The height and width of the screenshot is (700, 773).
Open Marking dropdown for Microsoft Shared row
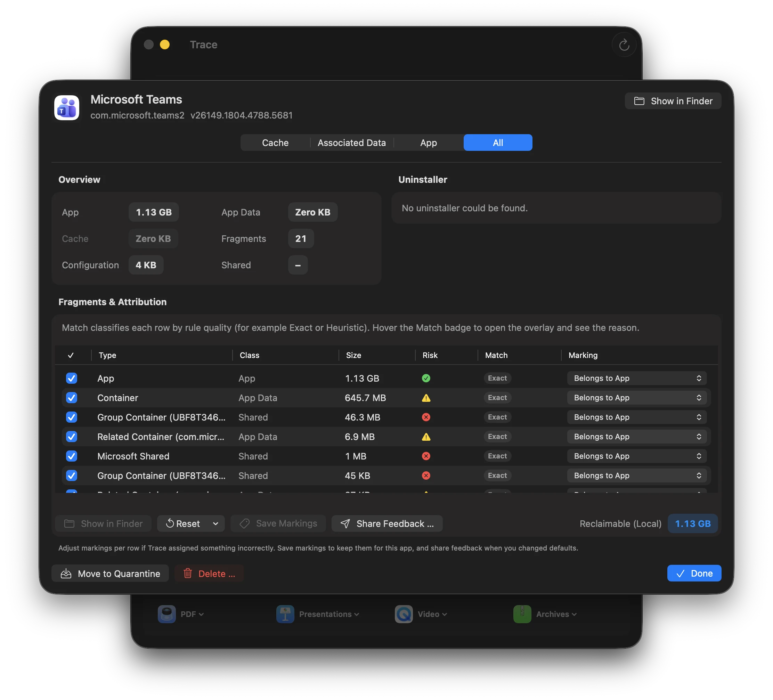click(x=637, y=456)
